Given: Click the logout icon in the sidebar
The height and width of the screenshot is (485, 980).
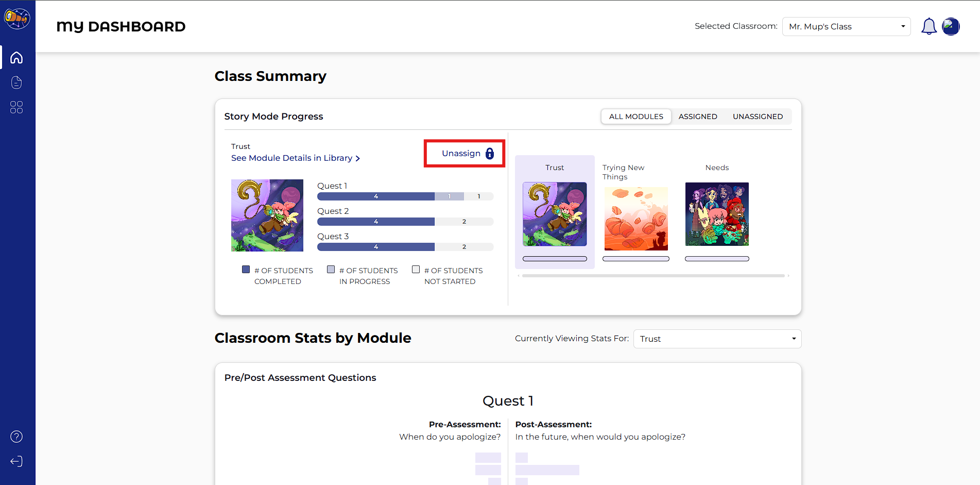Looking at the screenshot, I should pos(16,461).
